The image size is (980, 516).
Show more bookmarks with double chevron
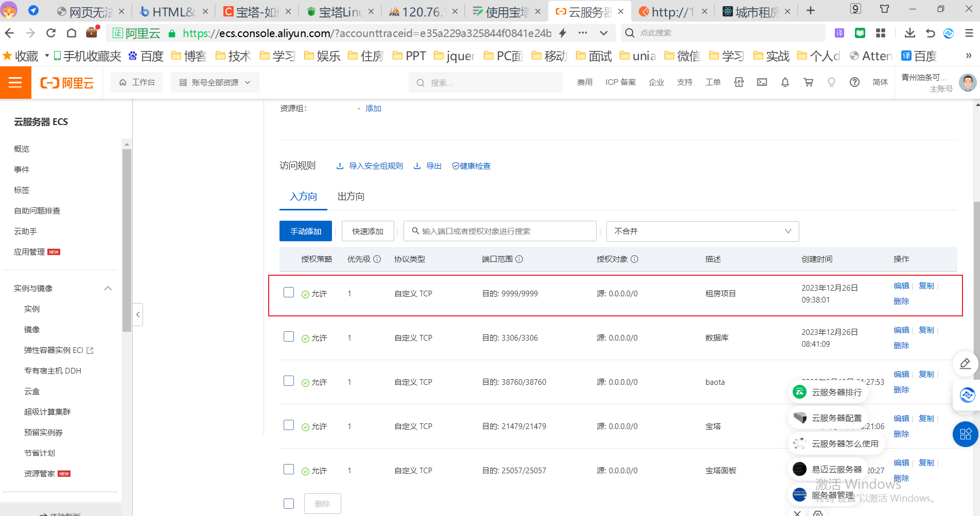[x=969, y=56]
